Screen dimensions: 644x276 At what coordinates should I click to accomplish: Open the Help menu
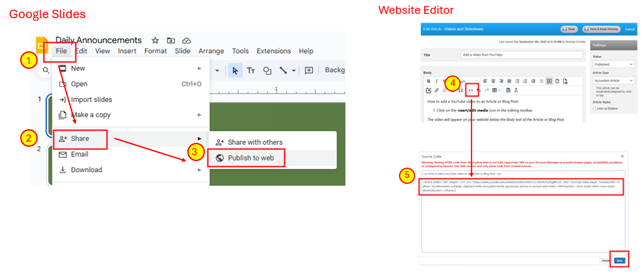click(306, 51)
